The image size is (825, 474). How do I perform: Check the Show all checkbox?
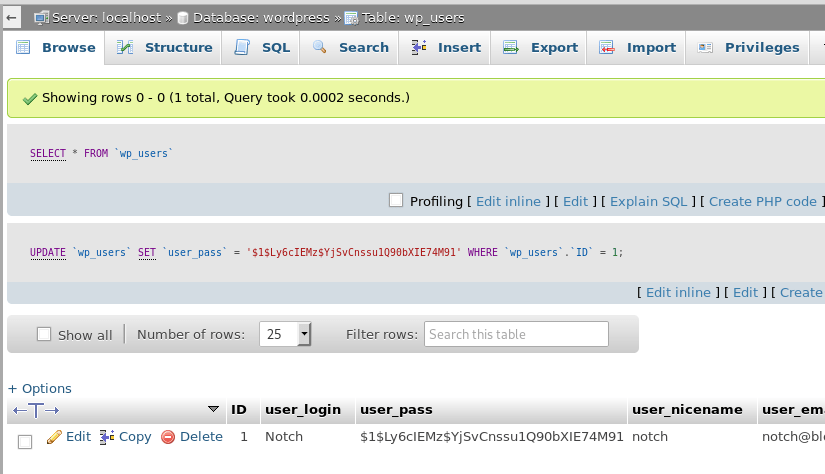44,334
